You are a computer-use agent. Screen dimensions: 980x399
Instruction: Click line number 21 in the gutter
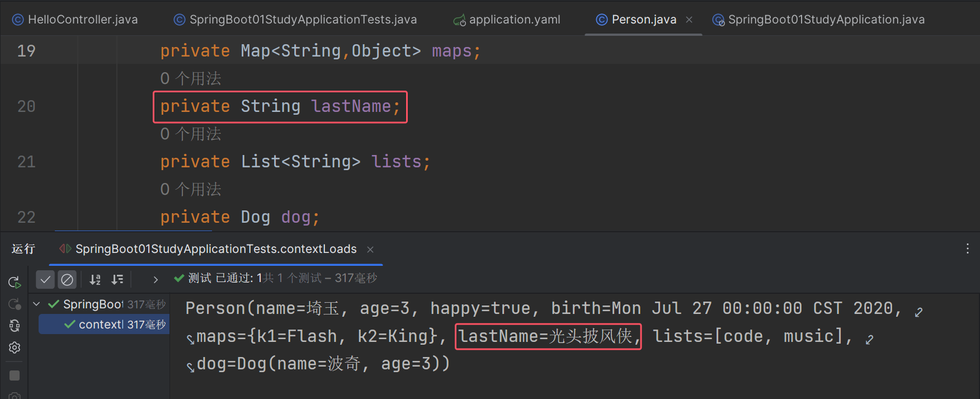26,162
